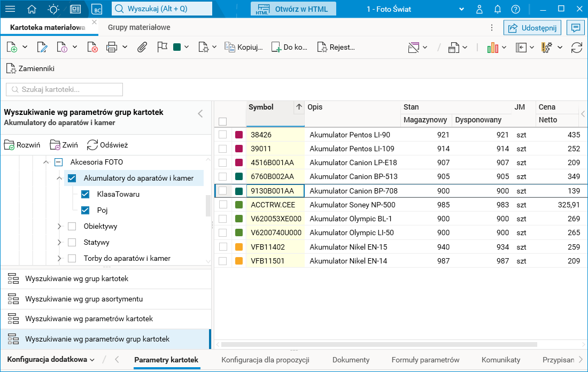Image resolution: width=588 pixels, height=372 pixels.
Task: Click the green color swatch in toolbar
Action: [x=177, y=47]
